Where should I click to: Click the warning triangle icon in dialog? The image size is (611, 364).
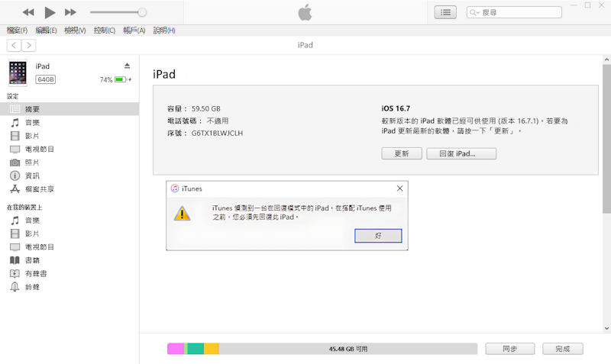point(182,213)
